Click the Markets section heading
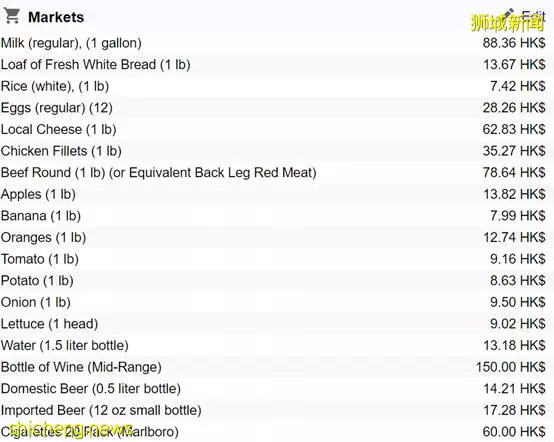 (x=56, y=17)
